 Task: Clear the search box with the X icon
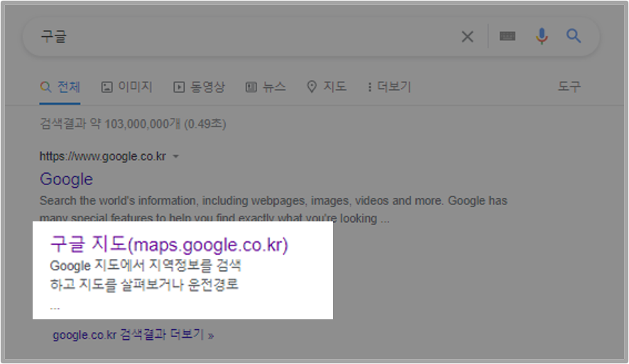[x=467, y=36]
